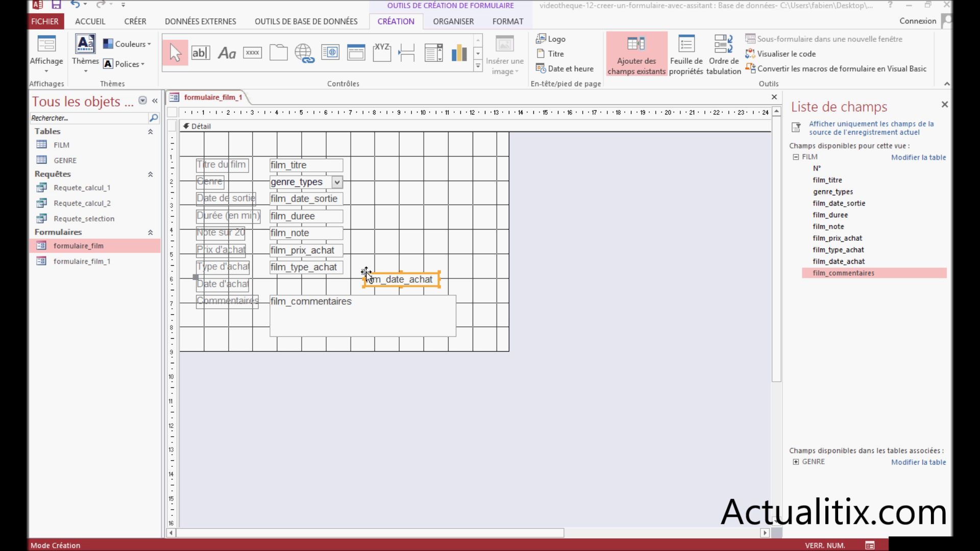Collapse the Formulaires group

pos(151,232)
